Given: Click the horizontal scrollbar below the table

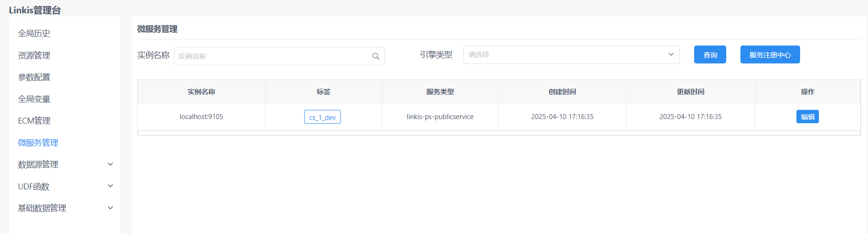Looking at the screenshot, I should [499, 133].
